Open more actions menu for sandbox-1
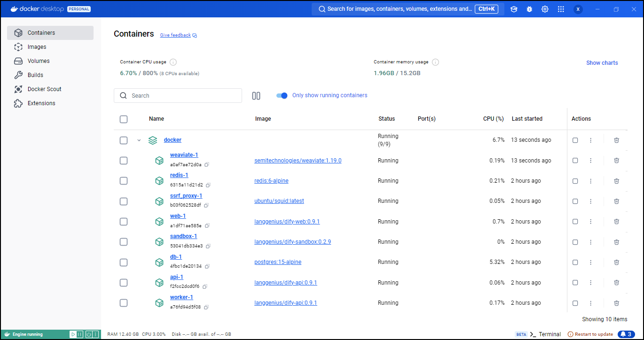The width and height of the screenshot is (644, 340). pos(591,242)
